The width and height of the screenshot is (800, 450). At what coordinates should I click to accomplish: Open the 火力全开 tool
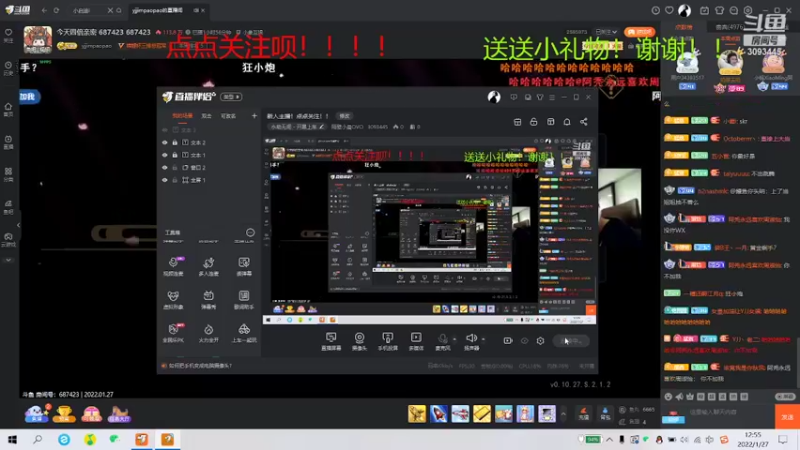click(208, 333)
